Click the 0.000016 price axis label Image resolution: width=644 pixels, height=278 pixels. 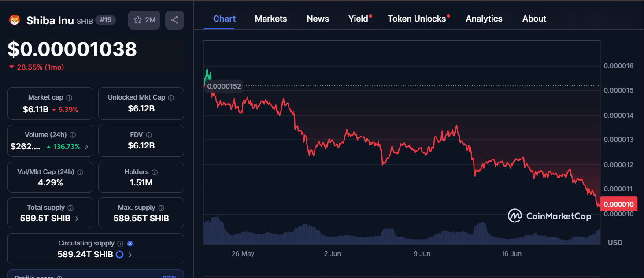(618, 66)
